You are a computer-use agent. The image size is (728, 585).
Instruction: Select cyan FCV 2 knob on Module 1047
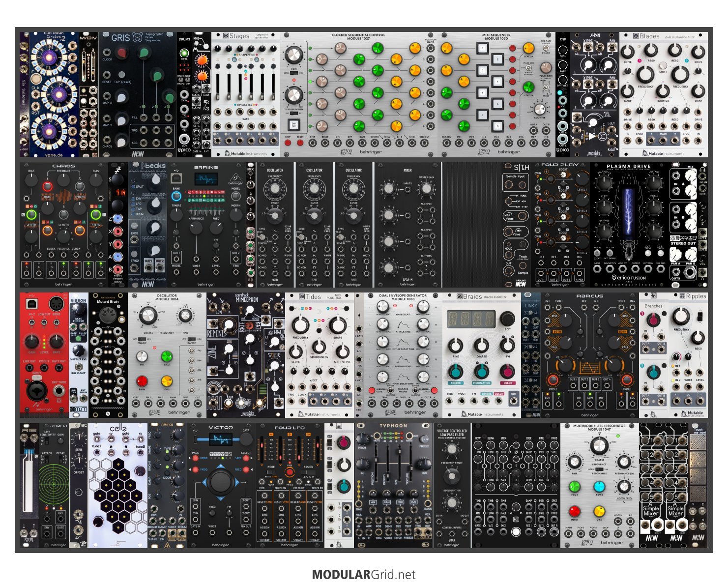click(599, 487)
